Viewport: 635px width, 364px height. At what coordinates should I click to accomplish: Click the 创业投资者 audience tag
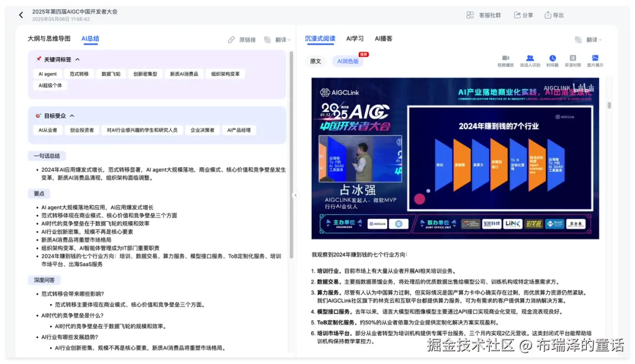(x=82, y=130)
